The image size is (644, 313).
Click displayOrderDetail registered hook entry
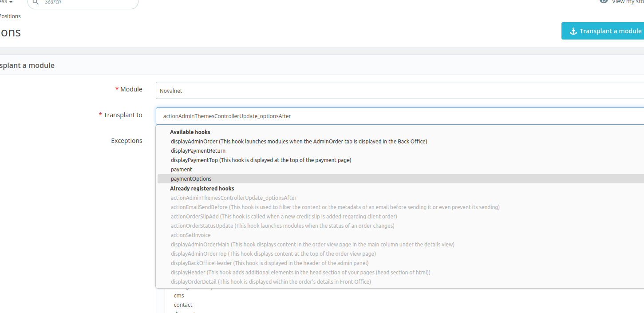pyautogui.click(x=400, y=281)
